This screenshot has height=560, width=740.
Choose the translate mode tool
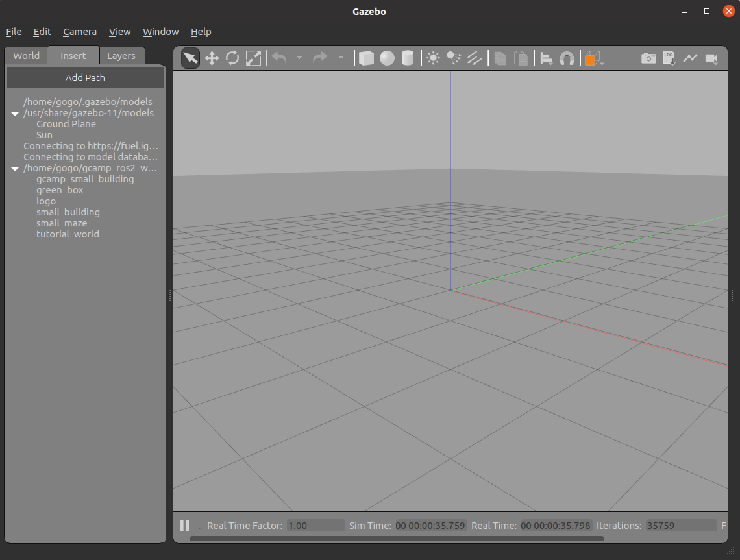tap(212, 58)
